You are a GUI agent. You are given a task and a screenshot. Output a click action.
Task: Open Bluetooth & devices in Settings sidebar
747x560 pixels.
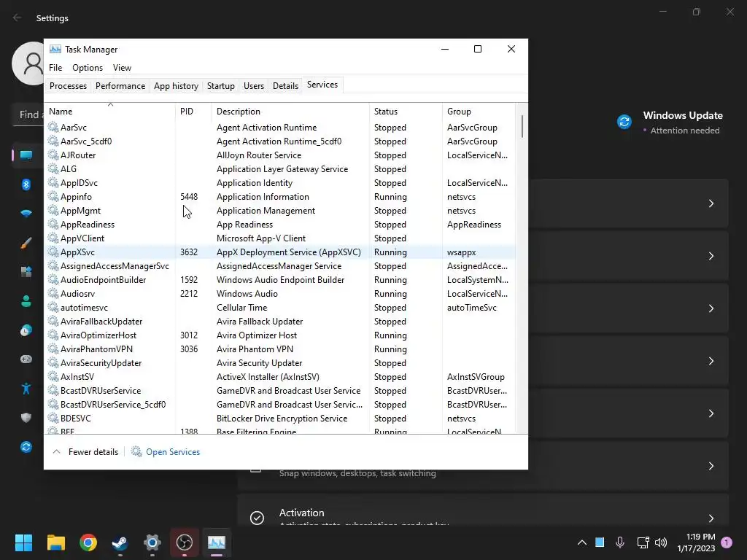point(26,184)
